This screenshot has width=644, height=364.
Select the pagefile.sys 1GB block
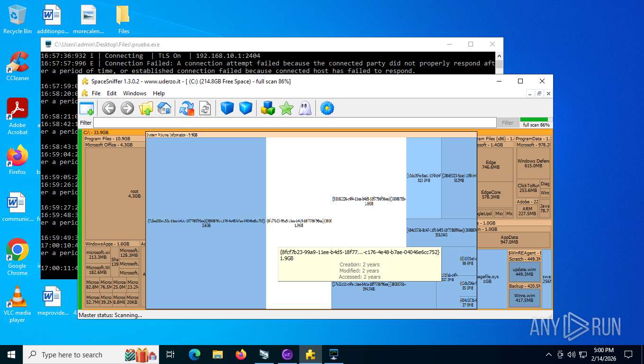492,279
